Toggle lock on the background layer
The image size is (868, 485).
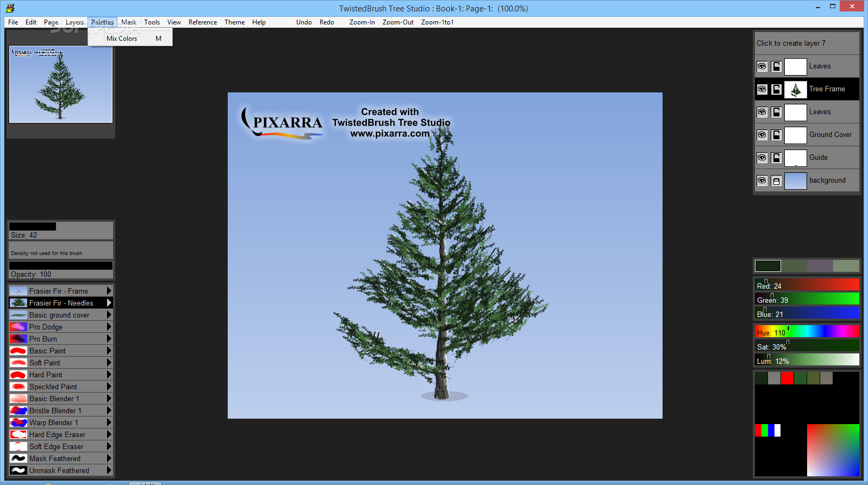pos(777,181)
